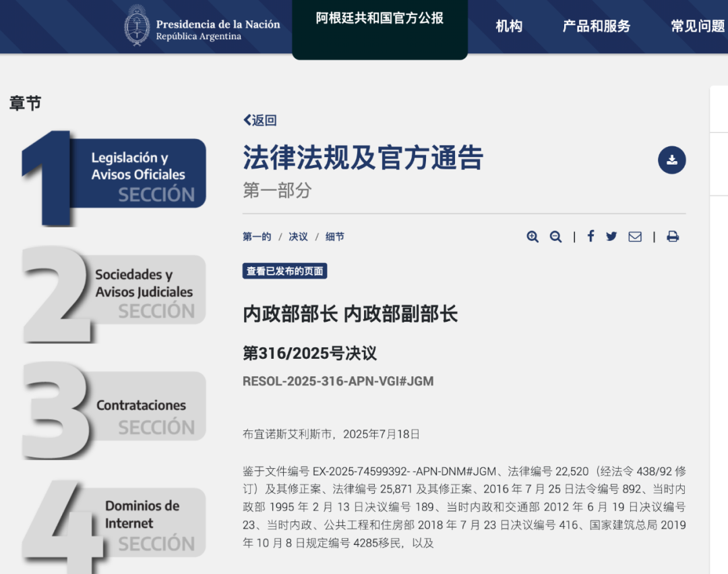The image size is (728, 574).
Task: Click the Presidencia de la Nación emblem
Action: (138, 27)
